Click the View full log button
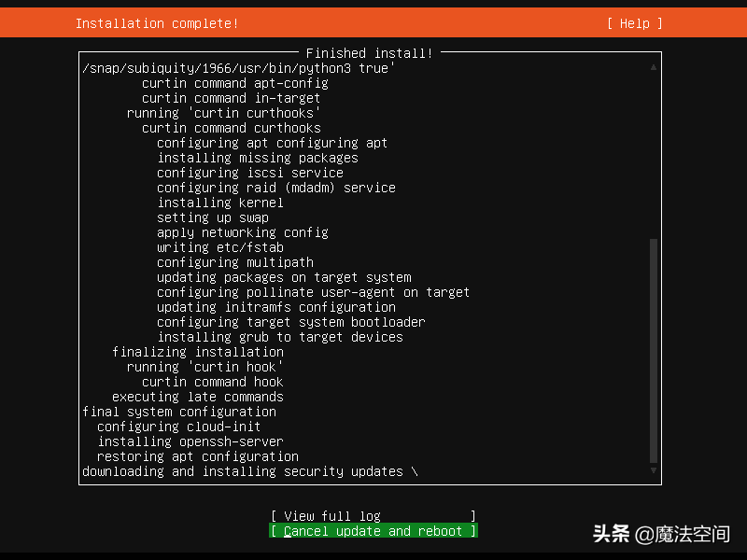 point(373,516)
